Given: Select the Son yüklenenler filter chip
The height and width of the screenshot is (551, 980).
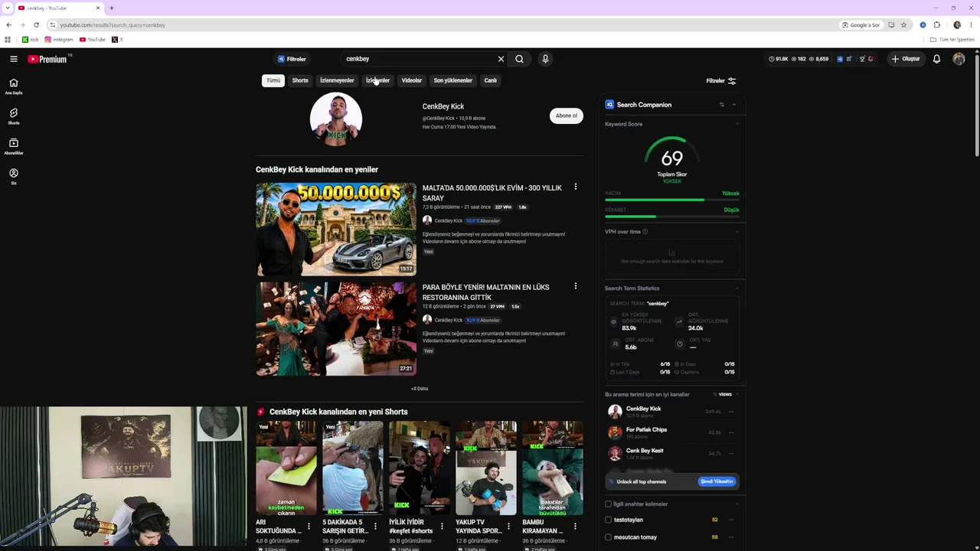Looking at the screenshot, I should click(453, 80).
